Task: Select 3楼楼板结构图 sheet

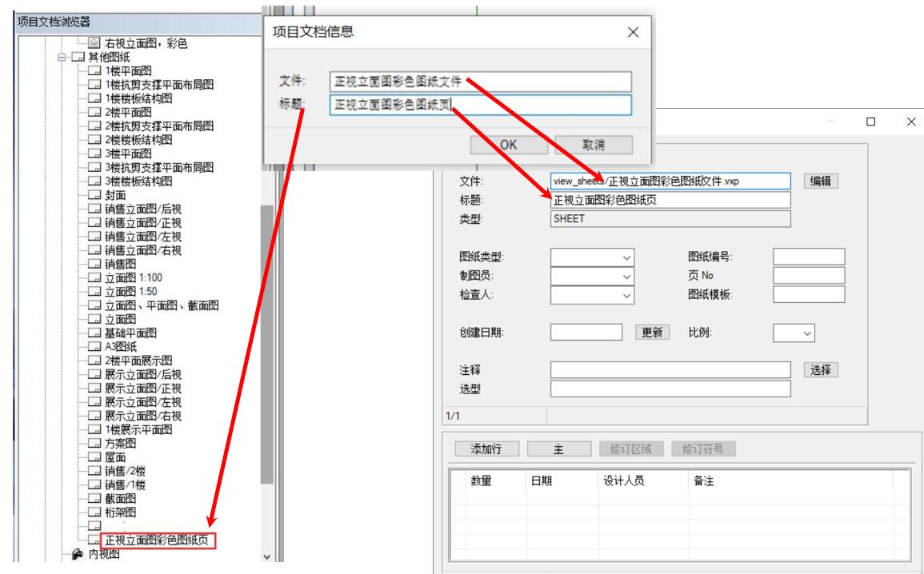Action: [138, 181]
